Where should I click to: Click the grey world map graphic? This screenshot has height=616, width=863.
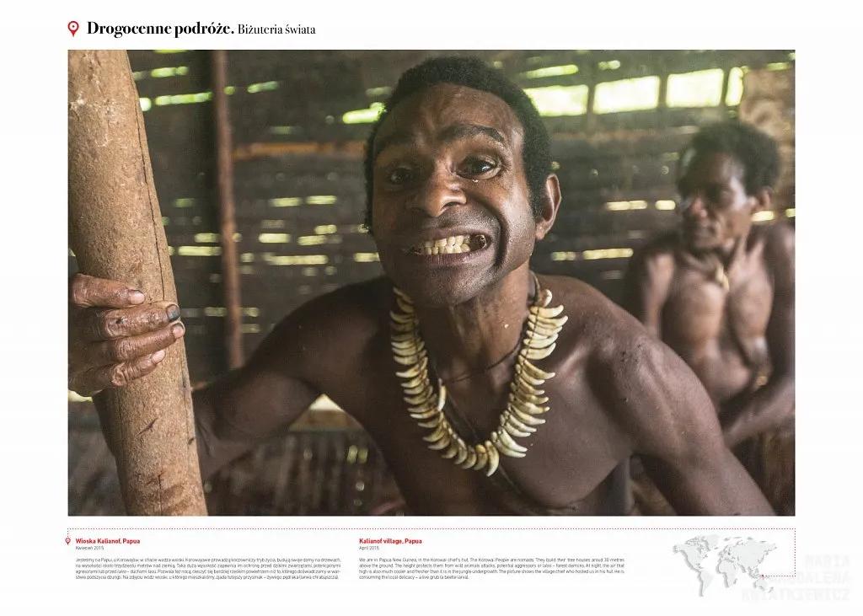tap(722, 565)
